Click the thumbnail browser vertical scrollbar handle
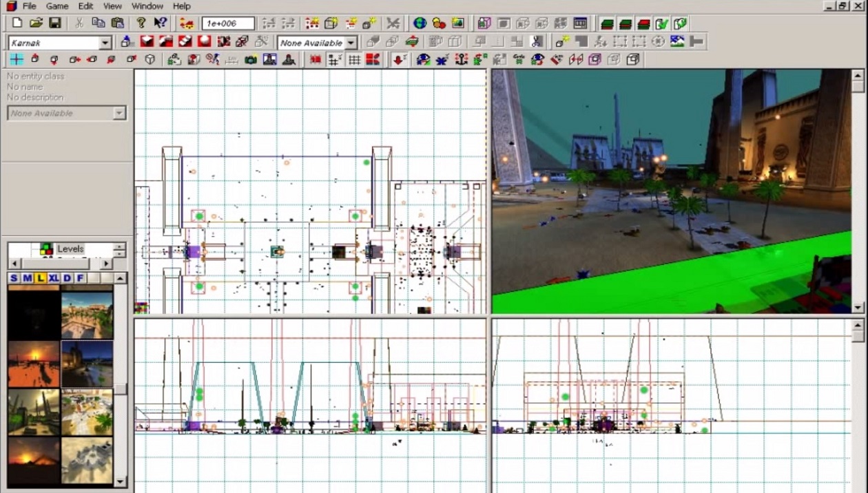 tap(121, 389)
